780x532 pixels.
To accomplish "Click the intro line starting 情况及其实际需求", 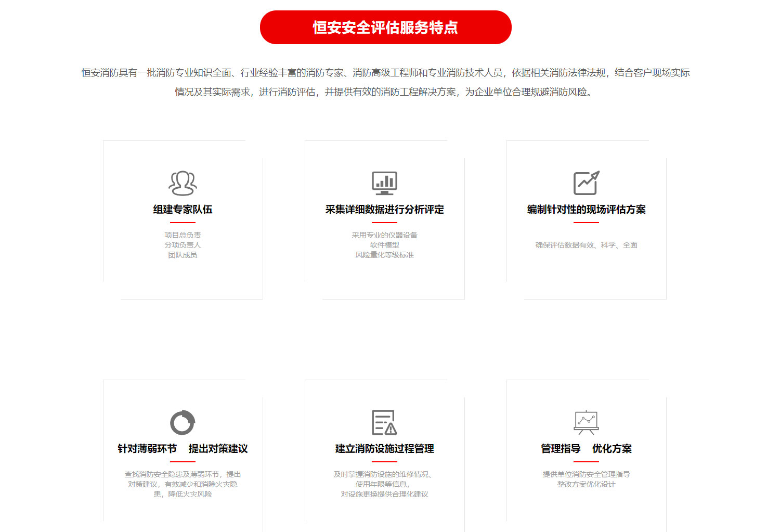I will [x=385, y=92].
